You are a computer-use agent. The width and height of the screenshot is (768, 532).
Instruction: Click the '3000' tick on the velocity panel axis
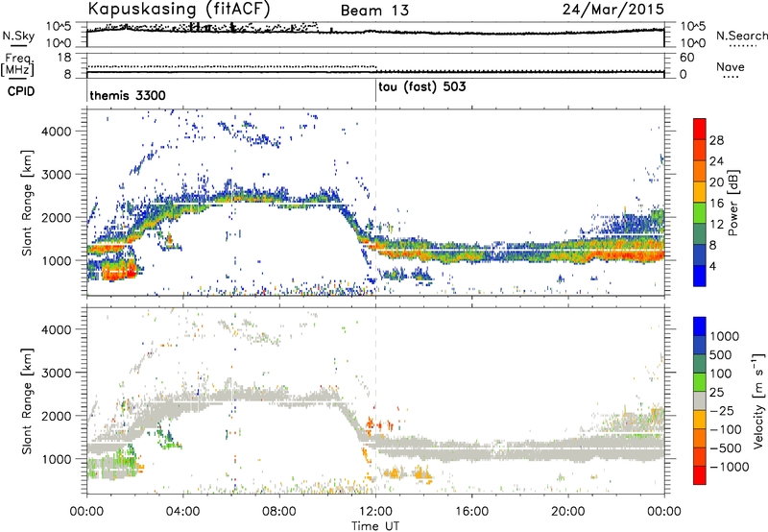[x=56, y=373]
